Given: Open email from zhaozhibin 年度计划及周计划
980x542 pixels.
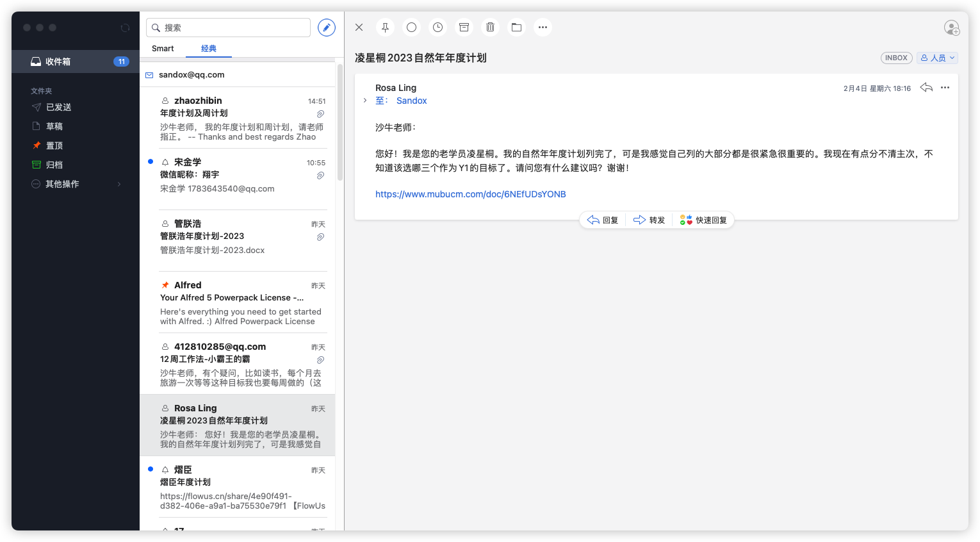Looking at the screenshot, I should (x=237, y=118).
